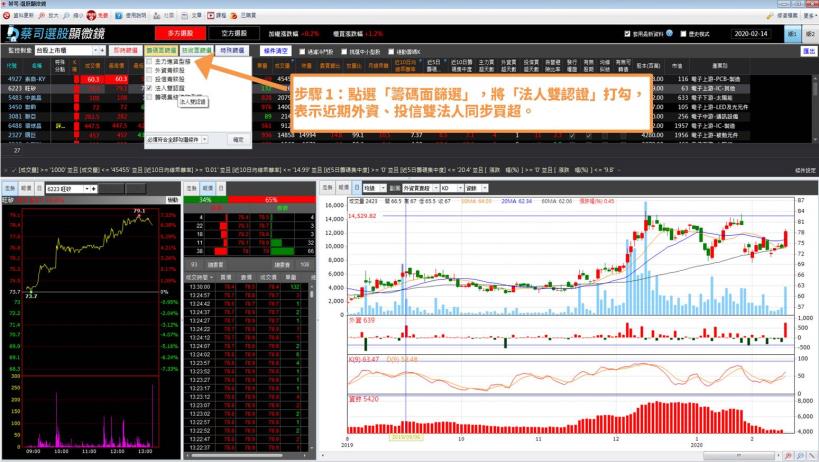Enable the 過濾冷門股 checkbox
Screen dimensions: 819x462
(x=302, y=52)
